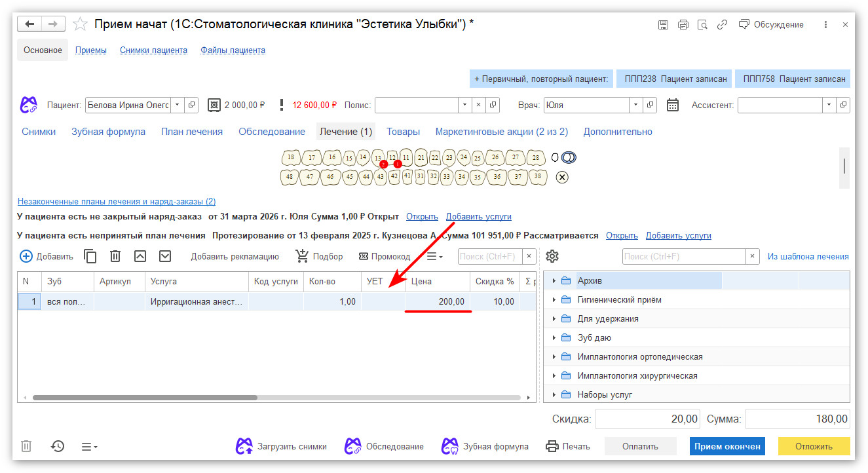The image size is (868, 473).
Task: Open the Незаконченные планы лечения link
Action: (x=117, y=202)
